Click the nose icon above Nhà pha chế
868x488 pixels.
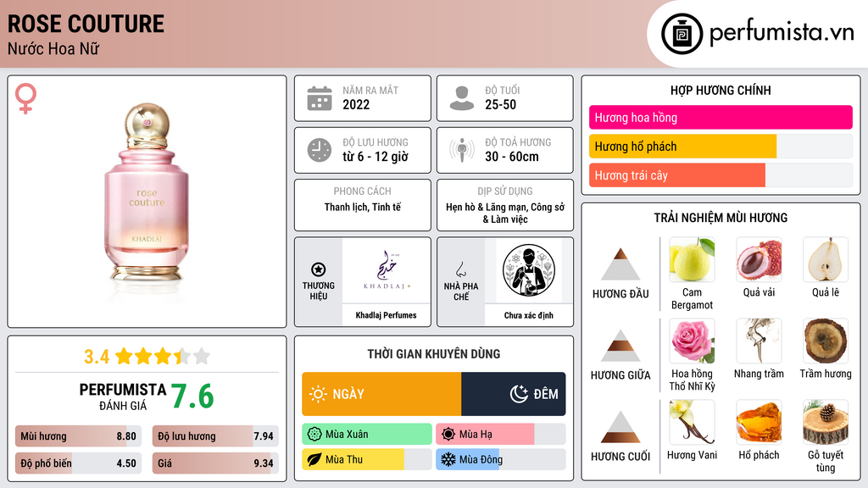460,269
